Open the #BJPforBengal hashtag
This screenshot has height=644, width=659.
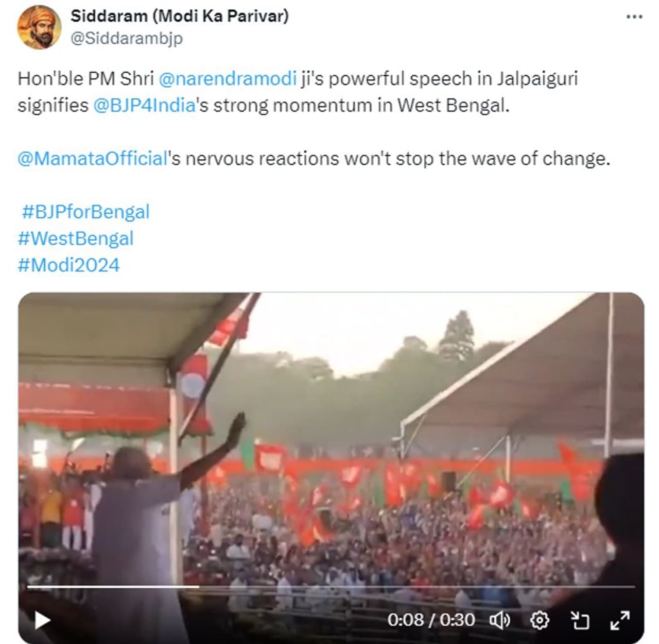[85, 212]
